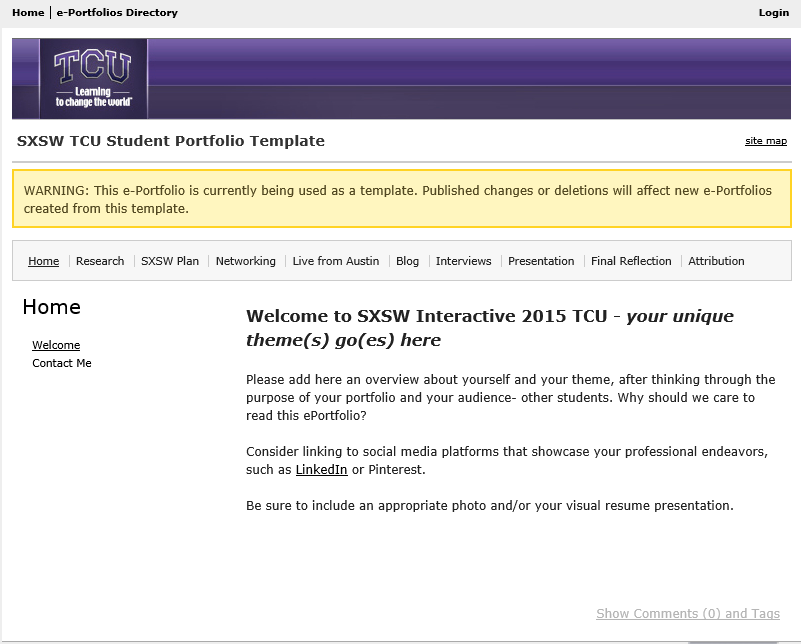The height and width of the screenshot is (644, 801).
Task: Open the Live from Austin tab
Action: (x=336, y=261)
